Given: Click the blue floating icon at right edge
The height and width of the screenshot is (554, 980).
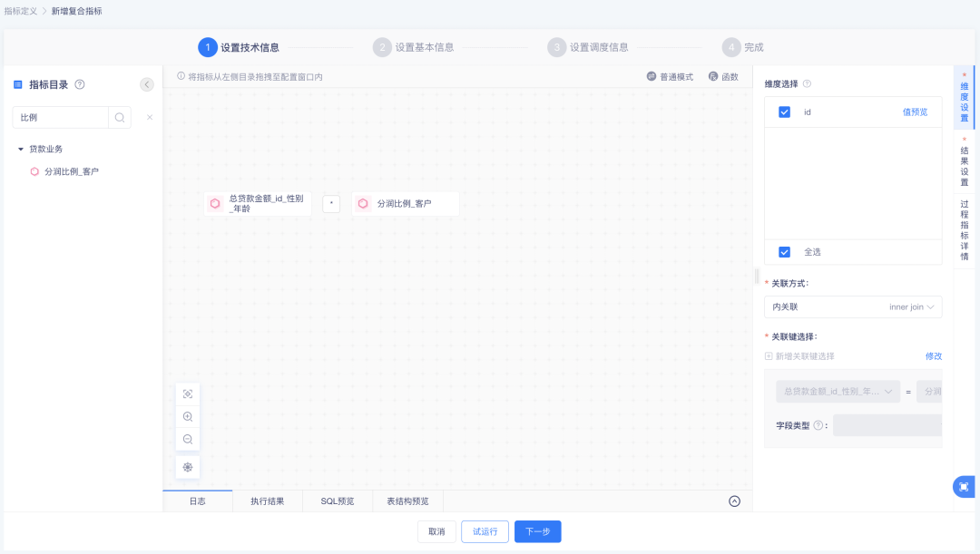Looking at the screenshot, I should pos(964,487).
